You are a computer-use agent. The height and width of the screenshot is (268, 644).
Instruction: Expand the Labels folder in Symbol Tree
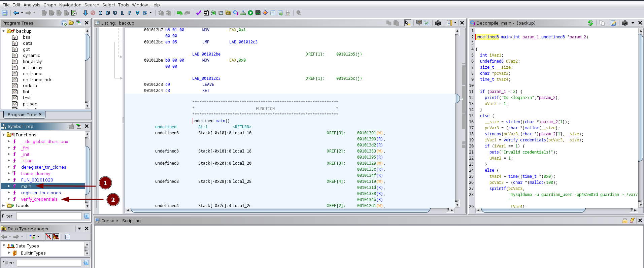pos(4,205)
